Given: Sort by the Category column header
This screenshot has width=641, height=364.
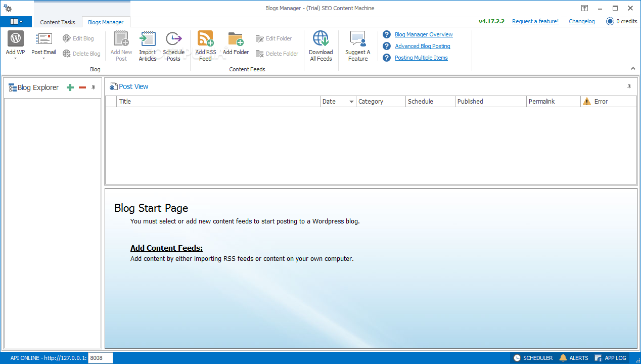Looking at the screenshot, I should point(381,102).
